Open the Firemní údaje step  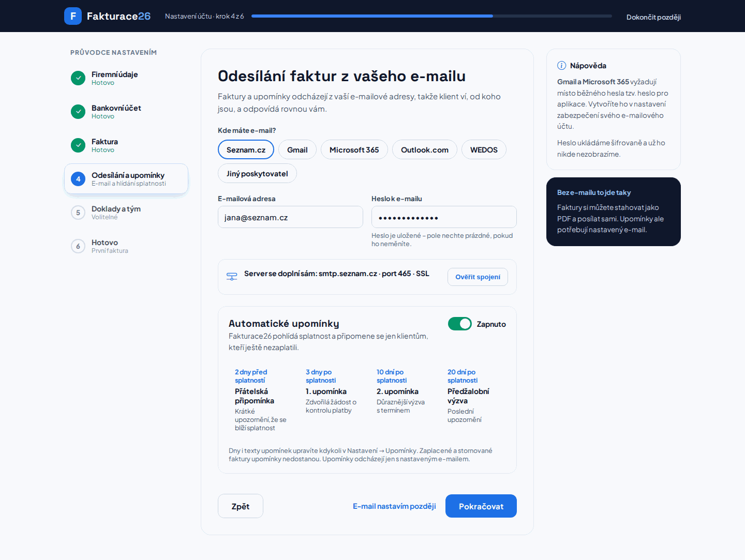pyautogui.click(x=126, y=78)
